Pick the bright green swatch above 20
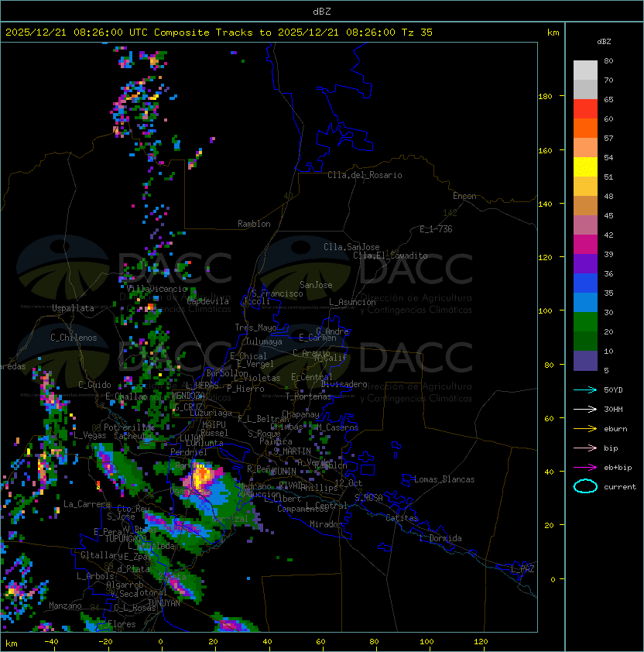 [585, 322]
